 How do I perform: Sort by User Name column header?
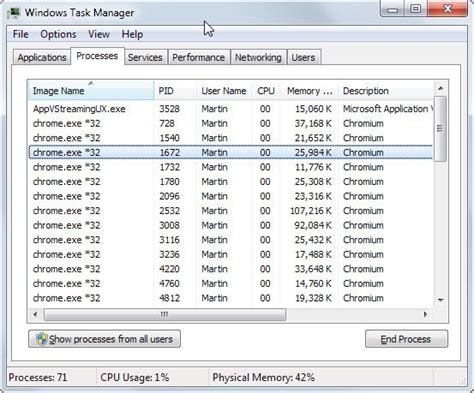[224, 90]
